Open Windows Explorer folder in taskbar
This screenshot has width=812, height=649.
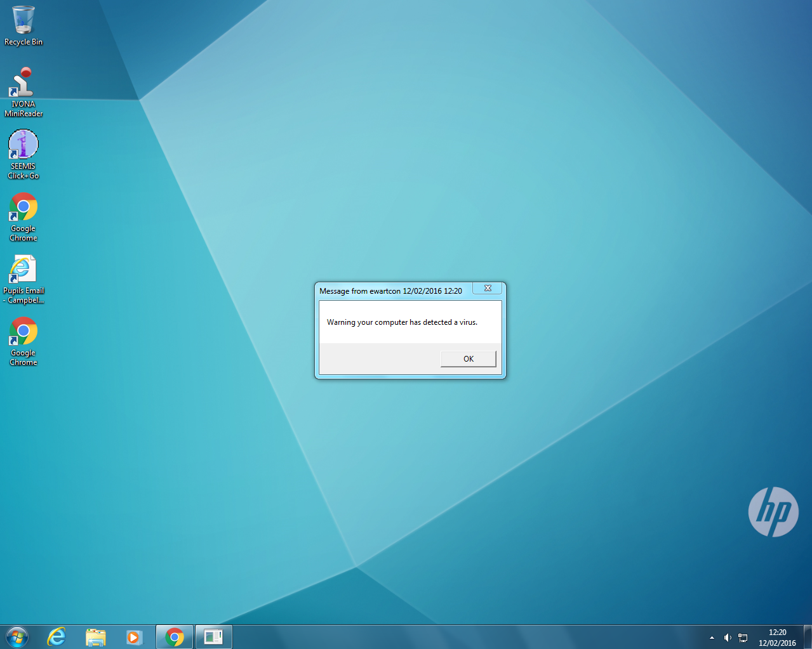coord(95,637)
